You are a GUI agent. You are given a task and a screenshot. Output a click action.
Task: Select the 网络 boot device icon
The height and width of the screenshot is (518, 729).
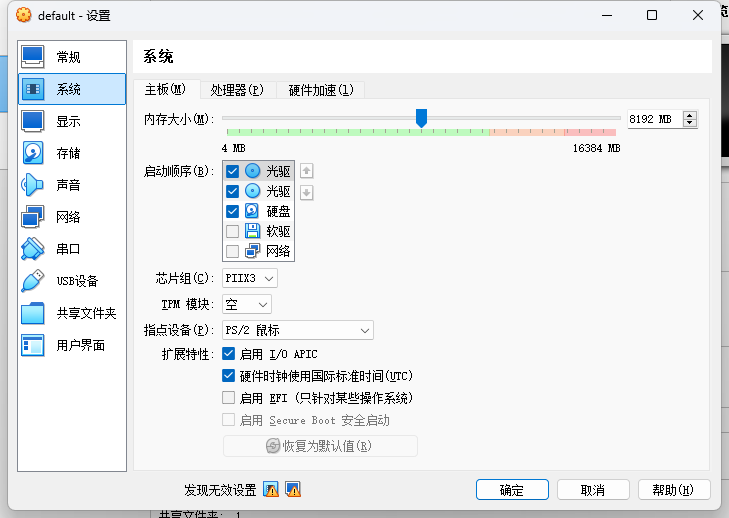[252, 251]
